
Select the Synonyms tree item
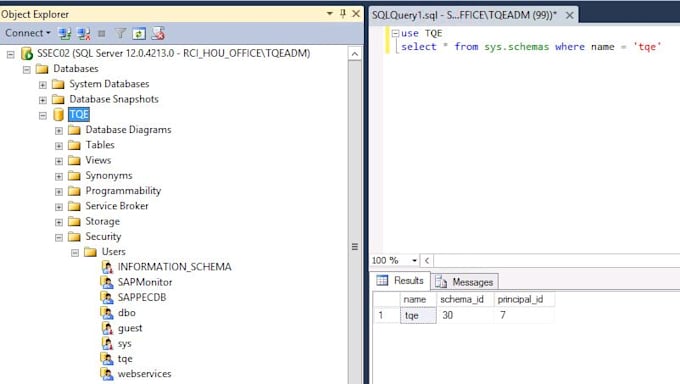(x=109, y=176)
